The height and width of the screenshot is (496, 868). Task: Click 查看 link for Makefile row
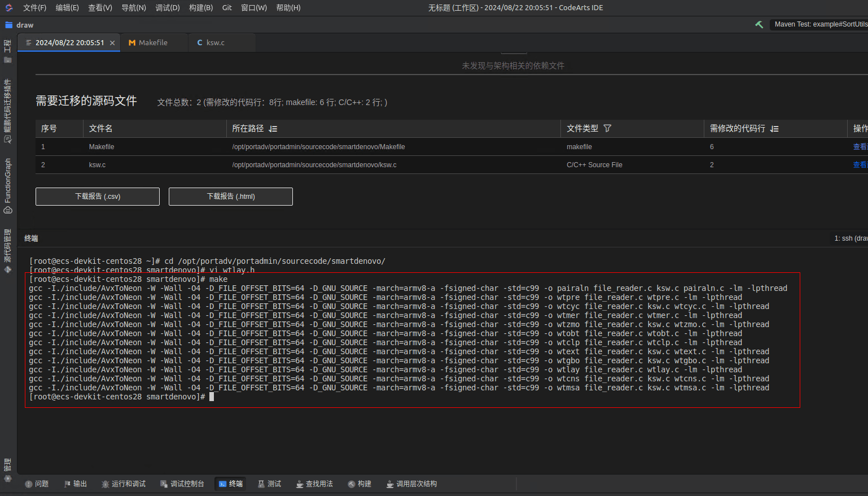[x=860, y=147]
